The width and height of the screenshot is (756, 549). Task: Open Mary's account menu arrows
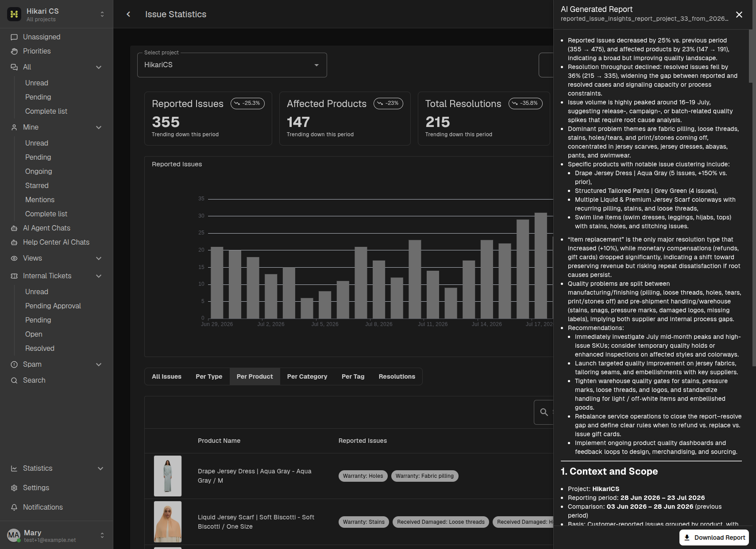pos(102,535)
